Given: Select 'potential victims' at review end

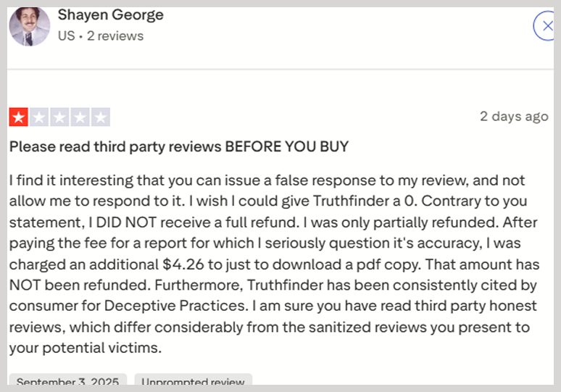Looking at the screenshot, I should coord(102,348).
